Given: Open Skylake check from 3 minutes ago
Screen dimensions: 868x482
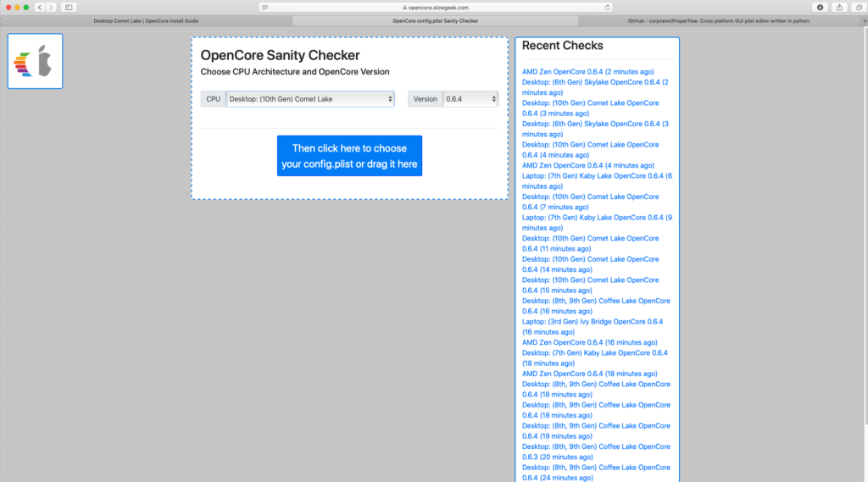Looking at the screenshot, I should click(x=595, y=129).
